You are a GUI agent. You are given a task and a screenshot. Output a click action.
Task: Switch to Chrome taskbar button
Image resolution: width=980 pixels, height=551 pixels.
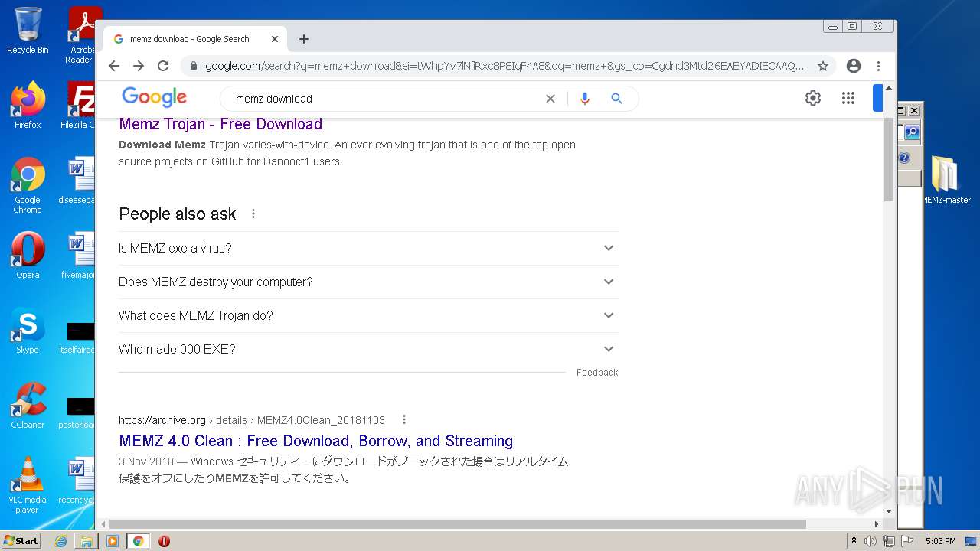[138, 541]
